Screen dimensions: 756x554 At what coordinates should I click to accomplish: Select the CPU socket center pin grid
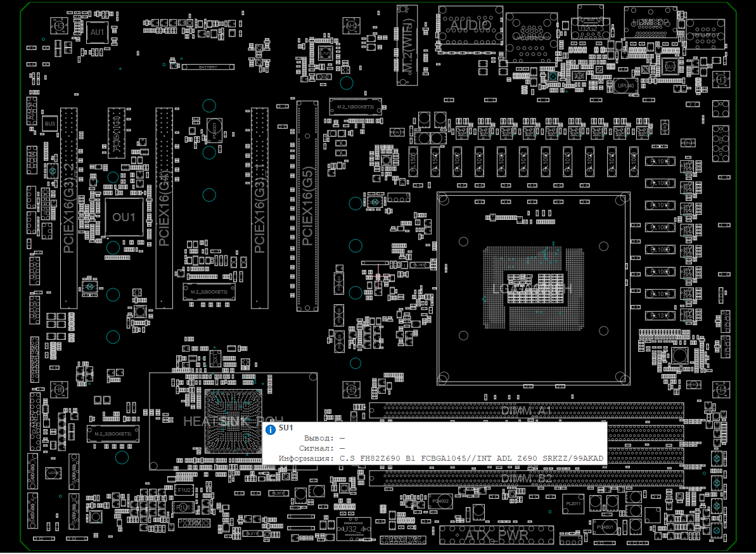(533, 288)
